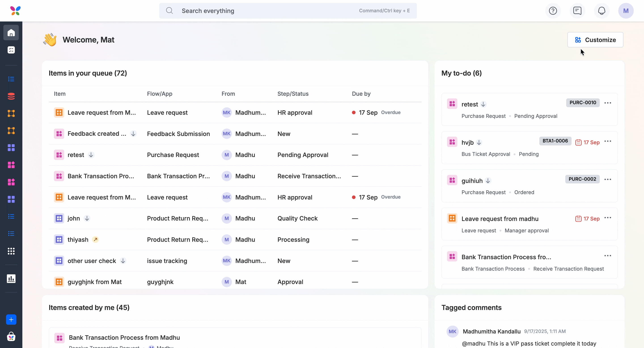Viewport: 644px width, 348px height.
Task: Open the three-dot menu on PURC-0010
Action: 608,103
